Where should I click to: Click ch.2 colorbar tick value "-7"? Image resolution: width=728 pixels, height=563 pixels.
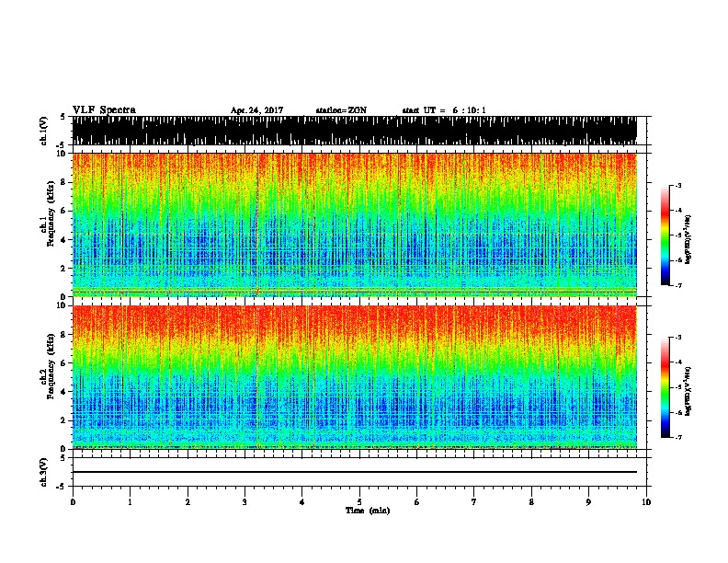pyautogui.click(x=678, y=437)
